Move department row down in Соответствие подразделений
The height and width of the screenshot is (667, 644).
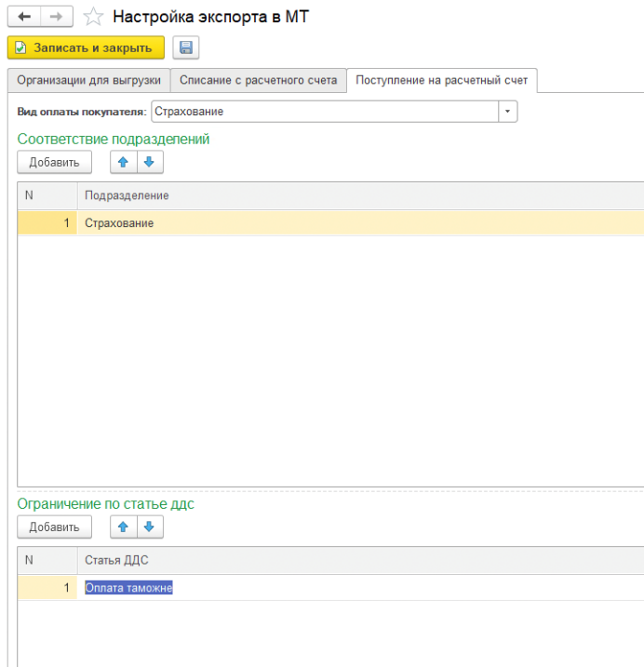pos(149,162)
